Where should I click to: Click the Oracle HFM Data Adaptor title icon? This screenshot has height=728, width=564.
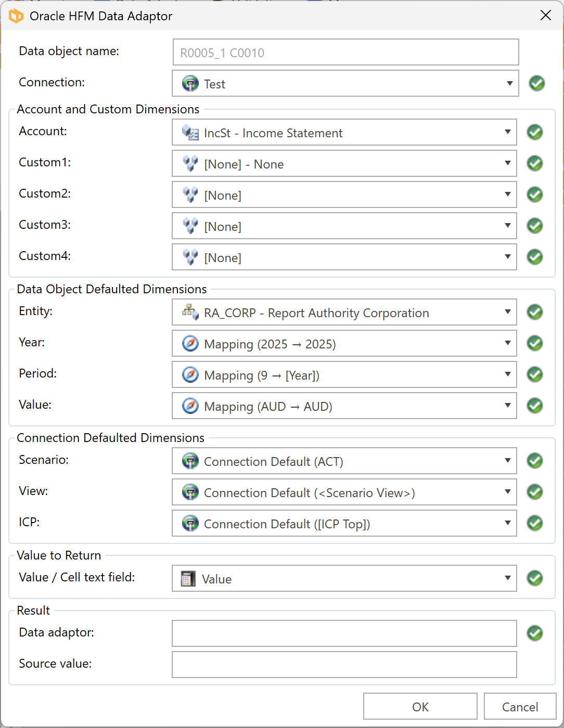(16, 16)
